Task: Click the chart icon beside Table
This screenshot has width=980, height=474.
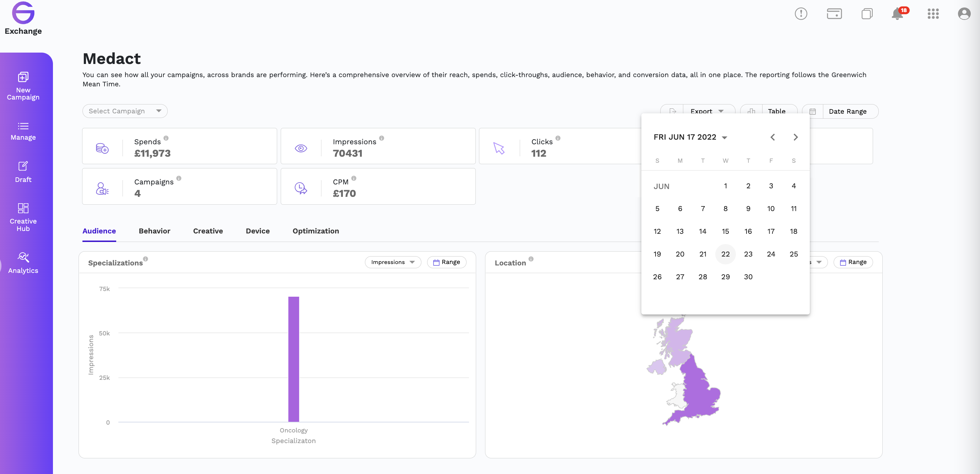Action: click(751, 112)
